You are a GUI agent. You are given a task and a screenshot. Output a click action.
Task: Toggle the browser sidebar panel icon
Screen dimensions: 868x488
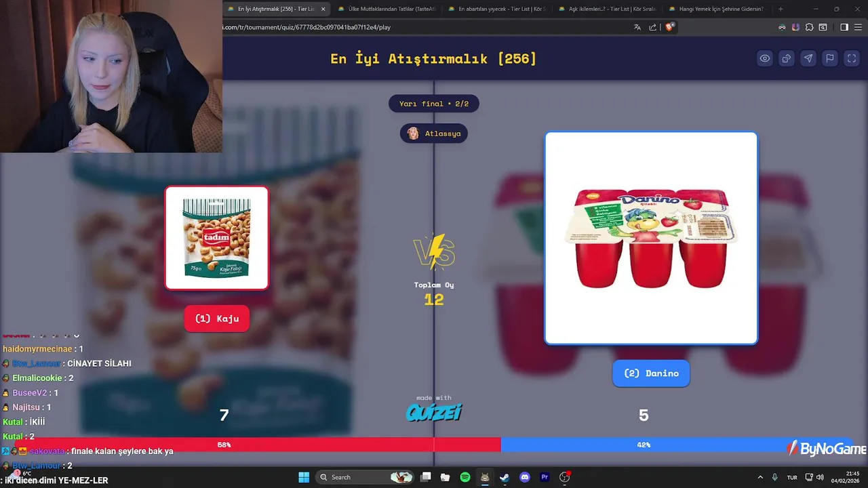(x=844, y=27)
